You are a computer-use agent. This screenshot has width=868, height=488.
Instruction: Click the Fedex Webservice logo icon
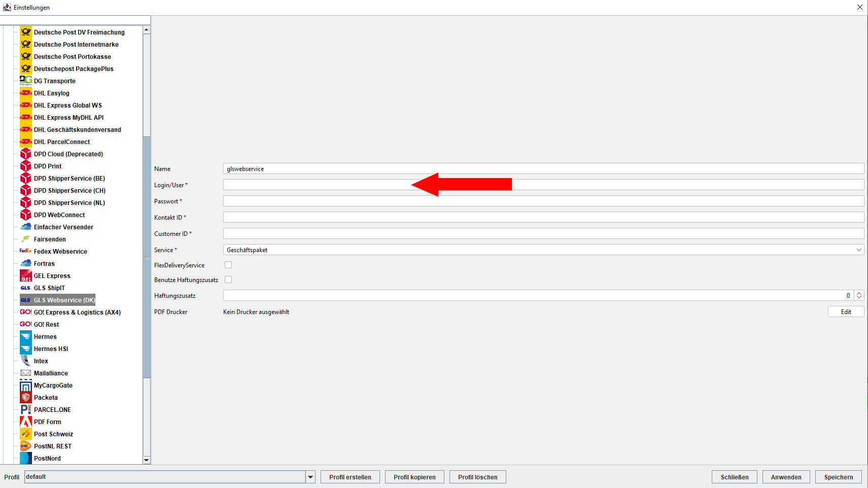(x=26, y=251)
